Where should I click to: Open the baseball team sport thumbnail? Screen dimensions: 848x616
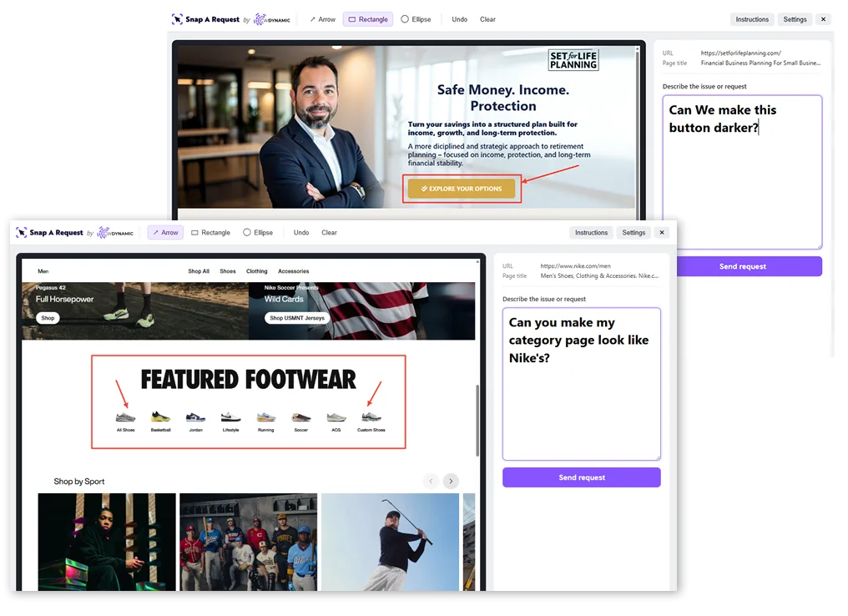click(x=248, y=542)
